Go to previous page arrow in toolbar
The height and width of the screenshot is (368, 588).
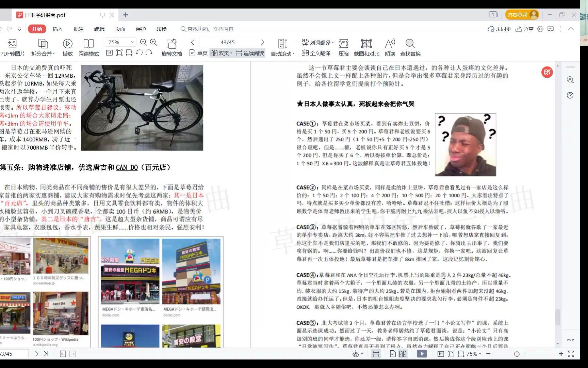[193, 42]
